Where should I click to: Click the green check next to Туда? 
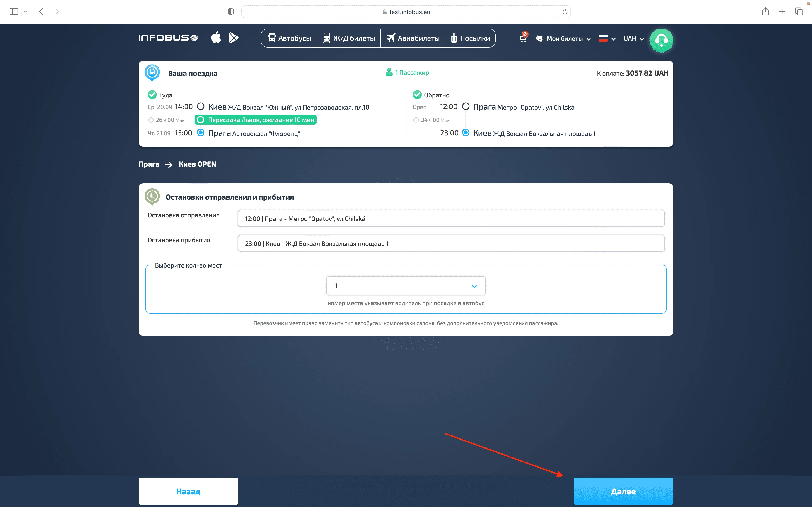pos(152,95)
